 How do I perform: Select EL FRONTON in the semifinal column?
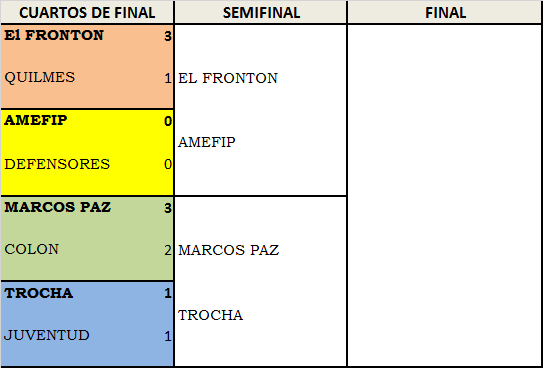click(228, 78)
